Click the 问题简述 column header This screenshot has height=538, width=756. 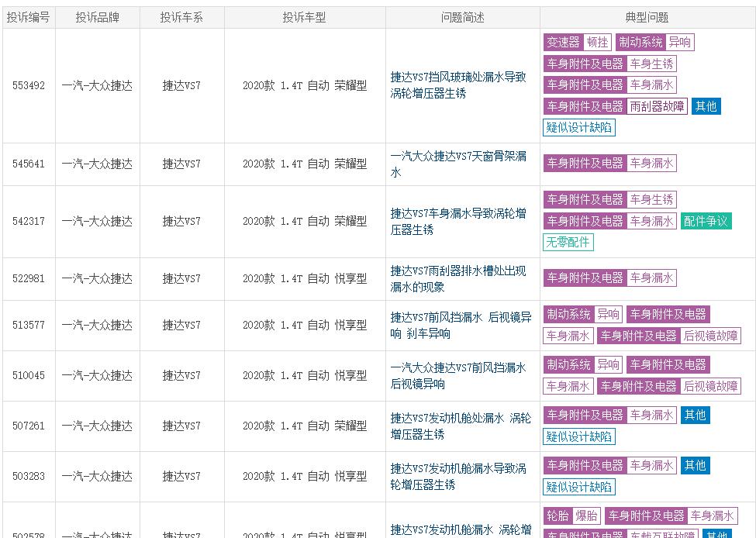tap(462, 17)
